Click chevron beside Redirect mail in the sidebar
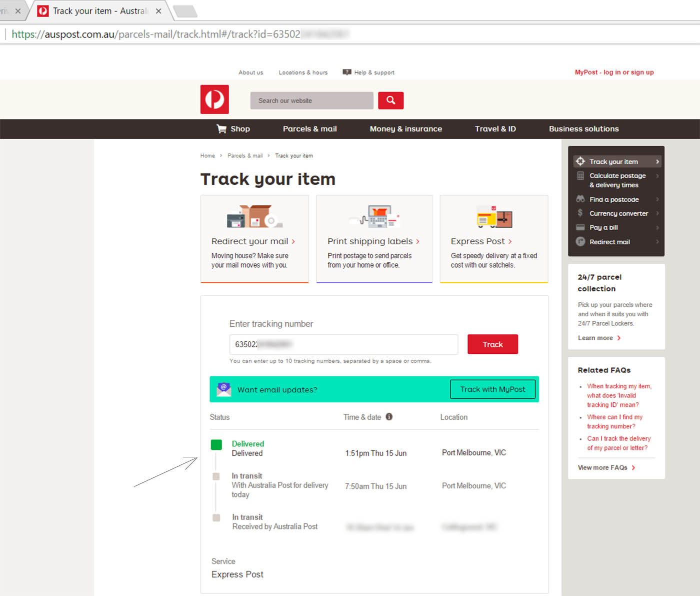Screen dimensions: 700x596 [657, 242]
